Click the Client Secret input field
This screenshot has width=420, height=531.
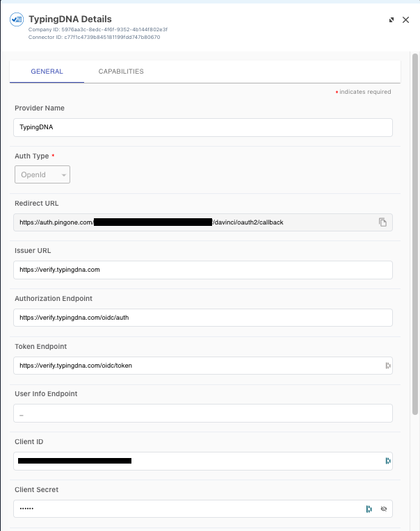203,509
